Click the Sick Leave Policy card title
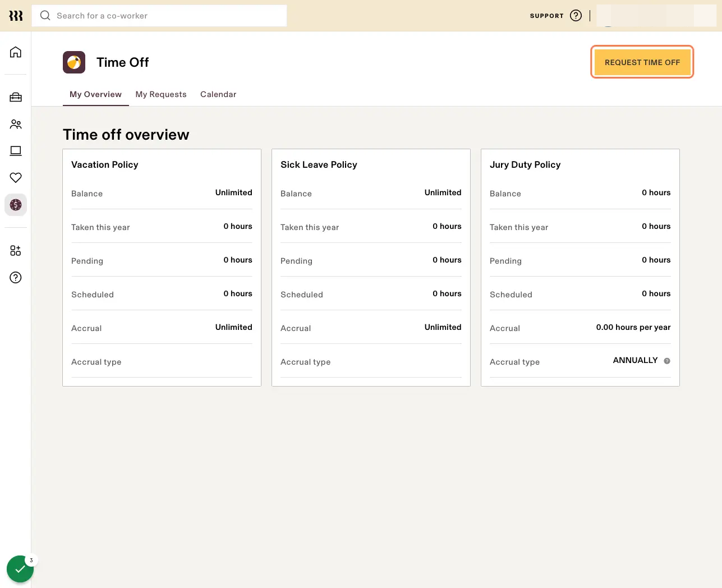This screenshot has height=588, width=722. coord(319,164)
